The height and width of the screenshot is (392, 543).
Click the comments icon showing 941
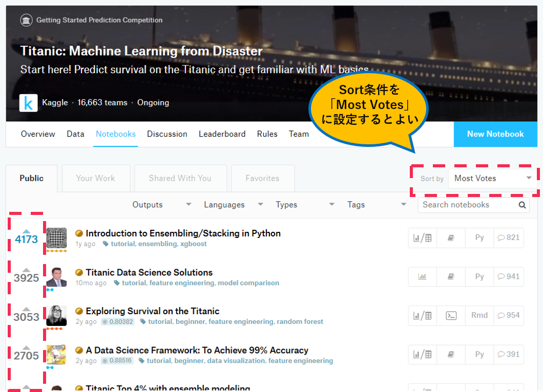click(501, 276)
